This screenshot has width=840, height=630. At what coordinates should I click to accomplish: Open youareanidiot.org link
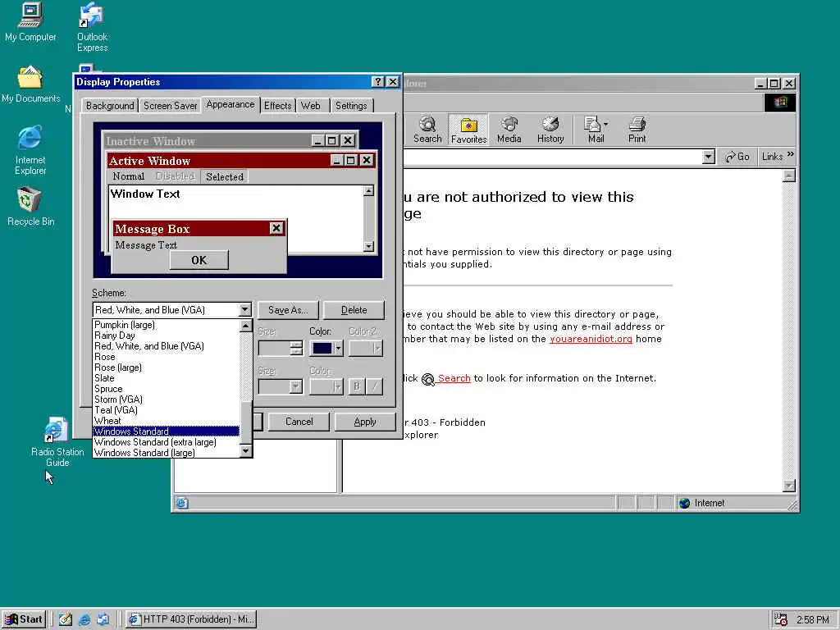[x=591, y=339]
